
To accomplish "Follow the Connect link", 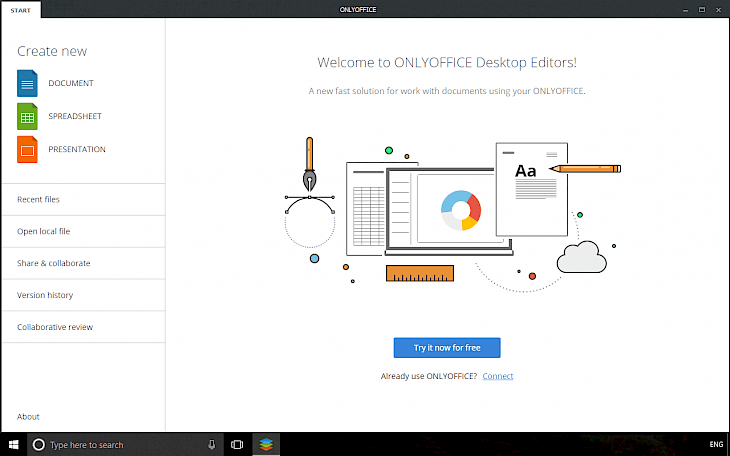I will pyautogui.click(x=498, y=376).
